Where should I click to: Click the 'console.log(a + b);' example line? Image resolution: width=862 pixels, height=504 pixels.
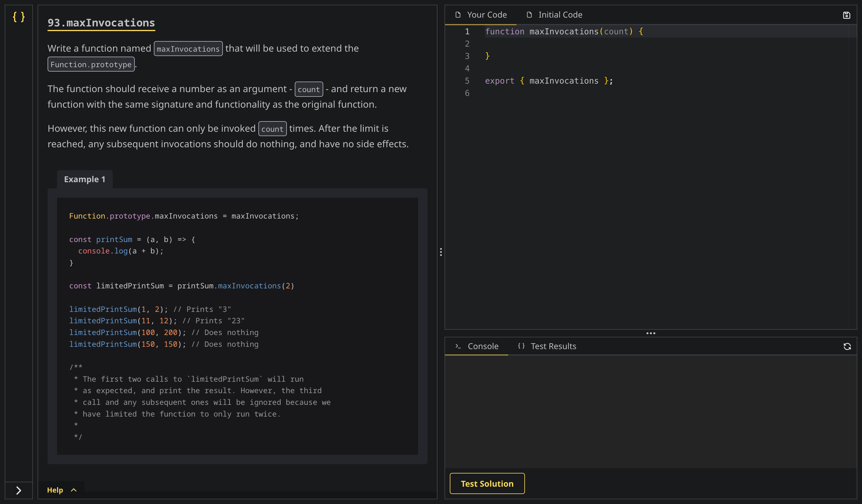[x=121, y=251]
